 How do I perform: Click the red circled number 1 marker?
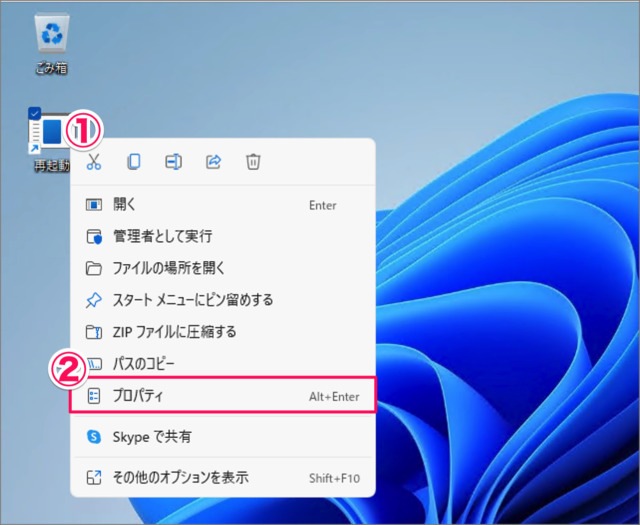coord(85,129)
